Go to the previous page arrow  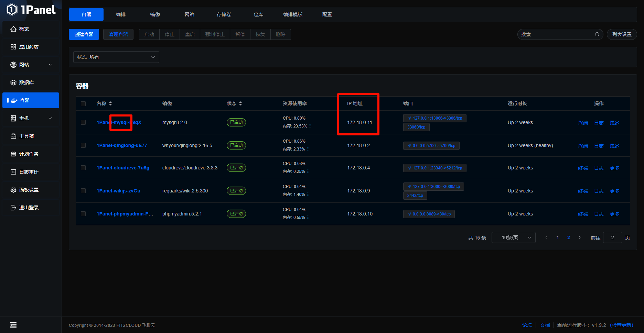(547, 237)
